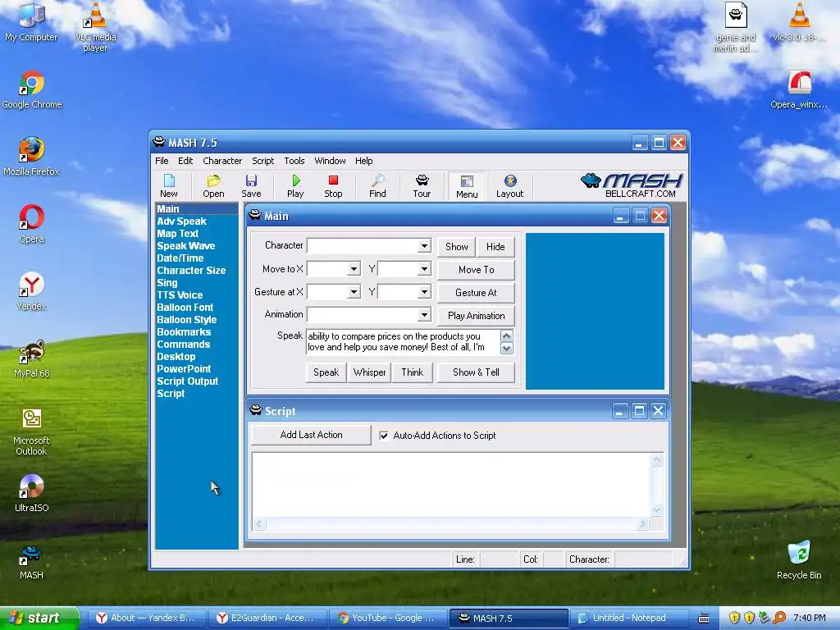Select the MASH desktop shortcut icon
The width and height of the screenshot is (840, 630).
pyautogui.click(x=32, y=561)
